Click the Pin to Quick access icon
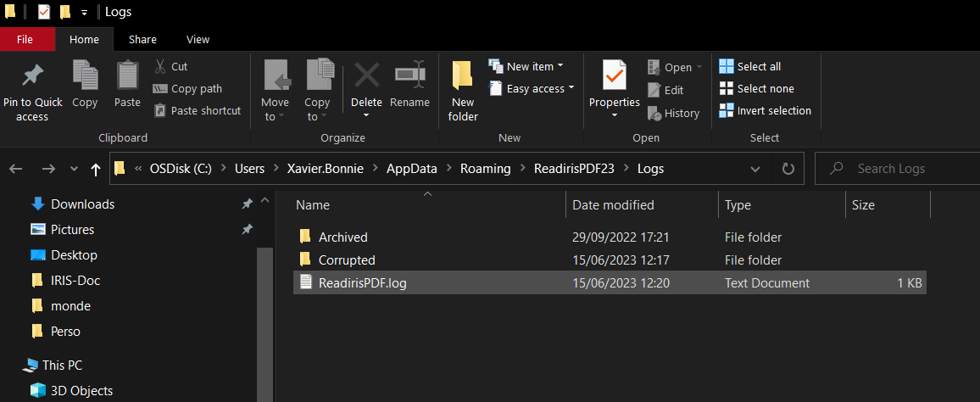This screenshot has height=402, width=980. (x=32, y=76)
